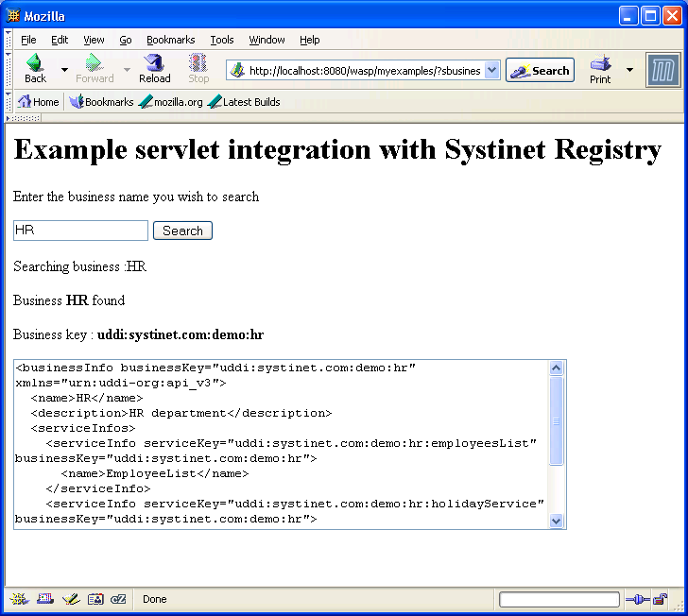The width and height of the screenshot is (688, 616).
Task: Open Bookmarks folder in personal toolbar
Action: pos(101,102)
